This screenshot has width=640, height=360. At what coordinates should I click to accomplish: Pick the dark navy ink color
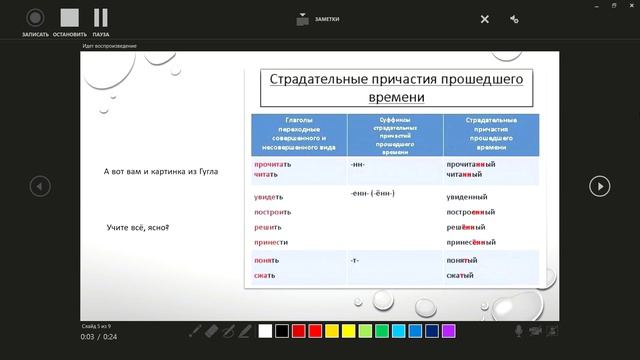tap(432, 331)
